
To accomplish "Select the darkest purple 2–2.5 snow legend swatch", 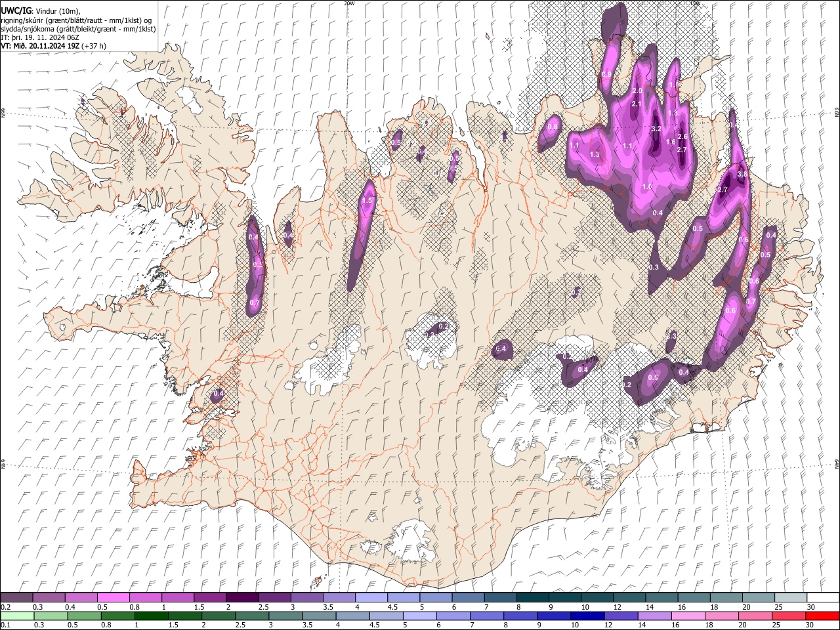I will click(x=241, y=598).
